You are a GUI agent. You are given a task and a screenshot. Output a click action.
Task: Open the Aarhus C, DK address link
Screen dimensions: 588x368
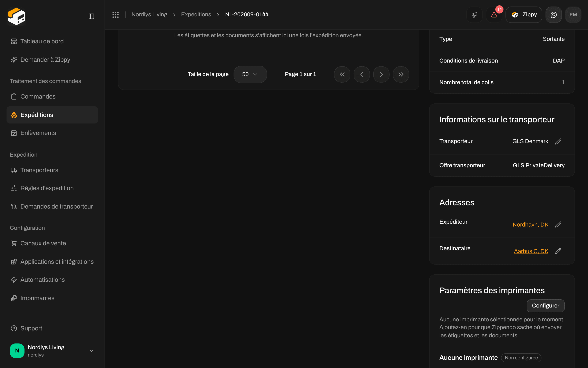point(531,251)
